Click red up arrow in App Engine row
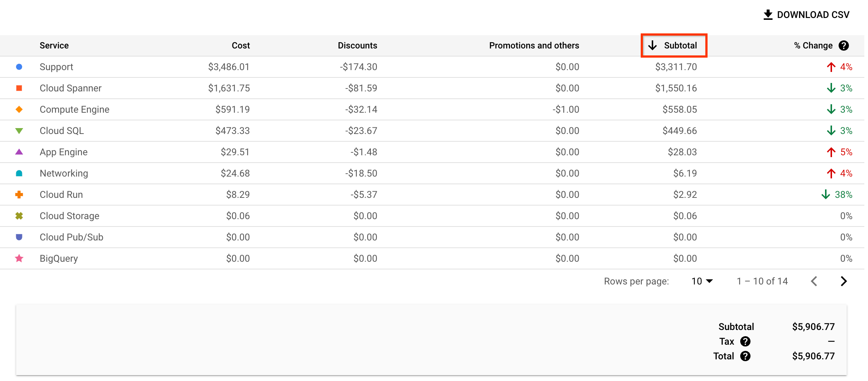Image resolution: width=868 pixels, height=381 pixels. pyautogui.click(x=831, y=152)
